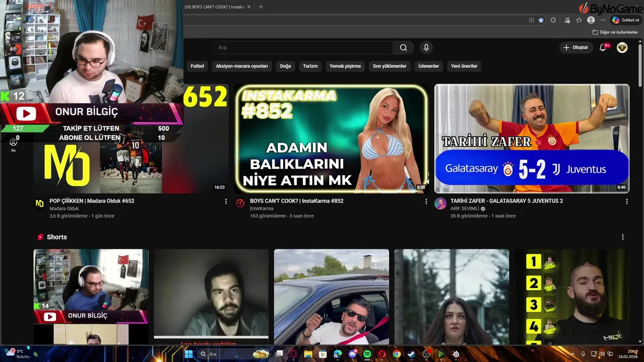Open the dim Short of the bearded man
The width and height of the screenshot is (644, 362).
211,297
